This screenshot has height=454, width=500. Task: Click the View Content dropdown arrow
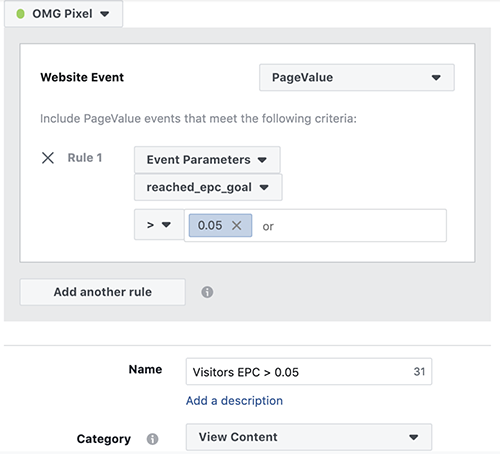click(414, 437)
